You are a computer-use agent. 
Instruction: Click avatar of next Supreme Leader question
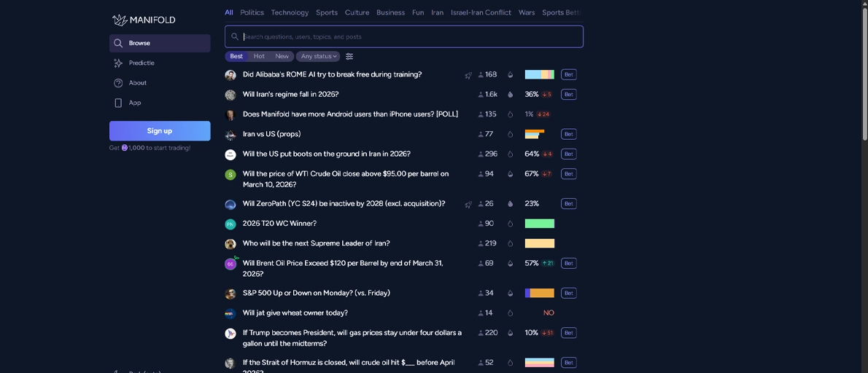coord(230,244)
